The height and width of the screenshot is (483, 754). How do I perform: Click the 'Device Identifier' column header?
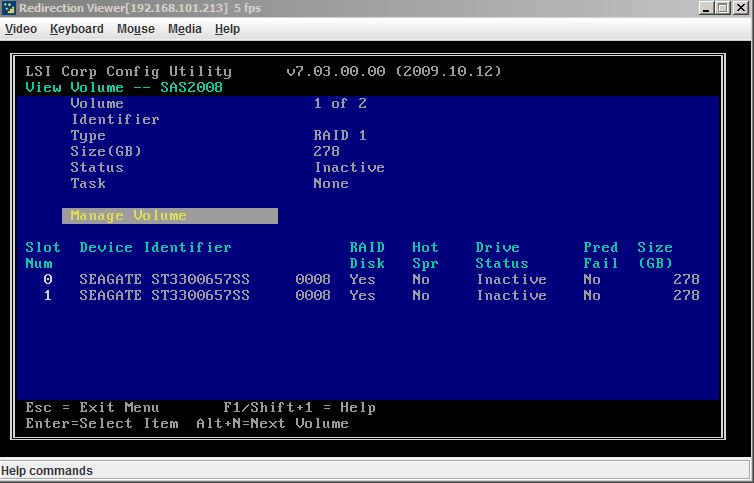[x=156, y=248]
